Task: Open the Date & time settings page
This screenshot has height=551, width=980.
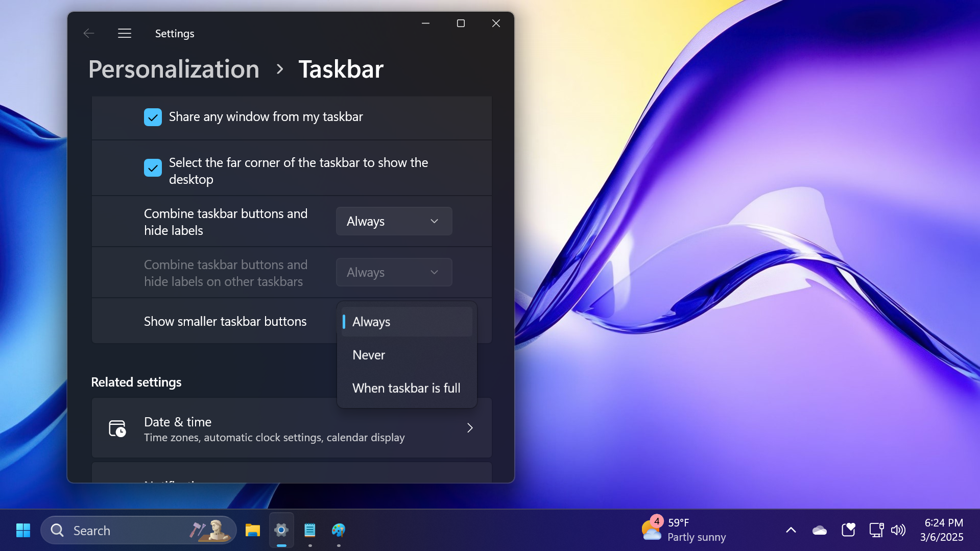Action: (292, 428)
